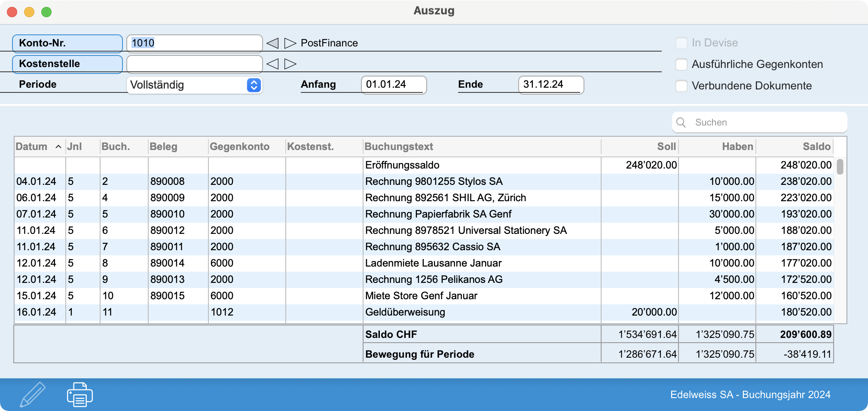Select row Rechnung 9801255 Stylos SA
This screenshot has height=411, width=868.
point(424,181)
